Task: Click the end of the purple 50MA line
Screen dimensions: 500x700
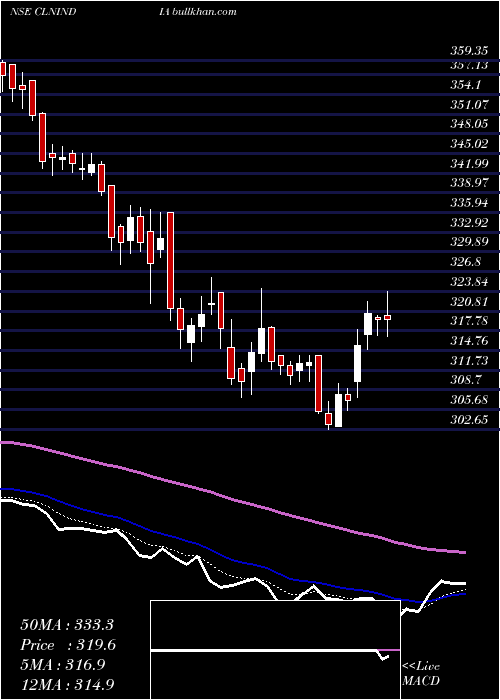Action: (465, 553)
